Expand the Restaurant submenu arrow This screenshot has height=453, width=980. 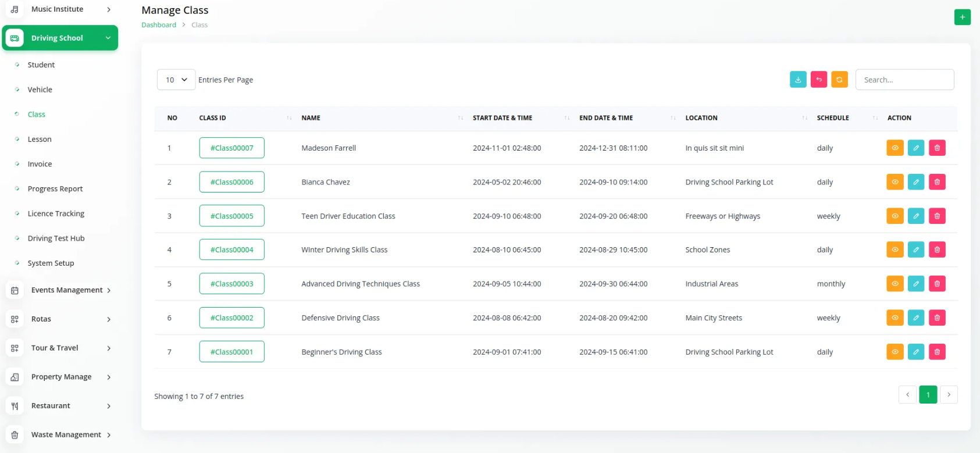point(109,406)
